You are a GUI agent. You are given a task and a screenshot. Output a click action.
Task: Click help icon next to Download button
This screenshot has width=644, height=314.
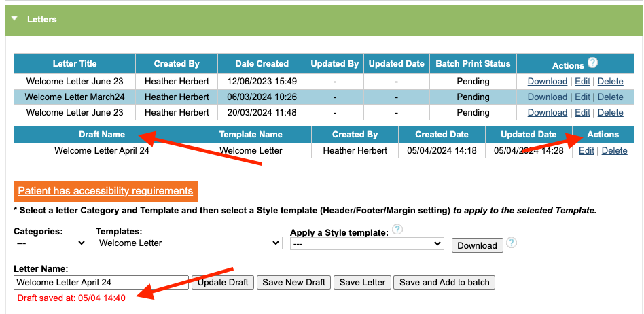coord(512,243)
